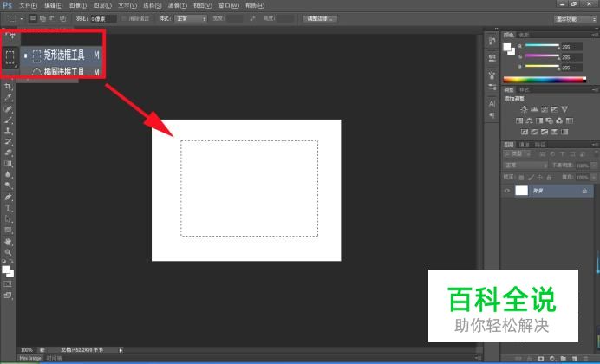600x364 pixels.
Task: Open the 编辑(E) Edit menu
Action: [53, 6]
